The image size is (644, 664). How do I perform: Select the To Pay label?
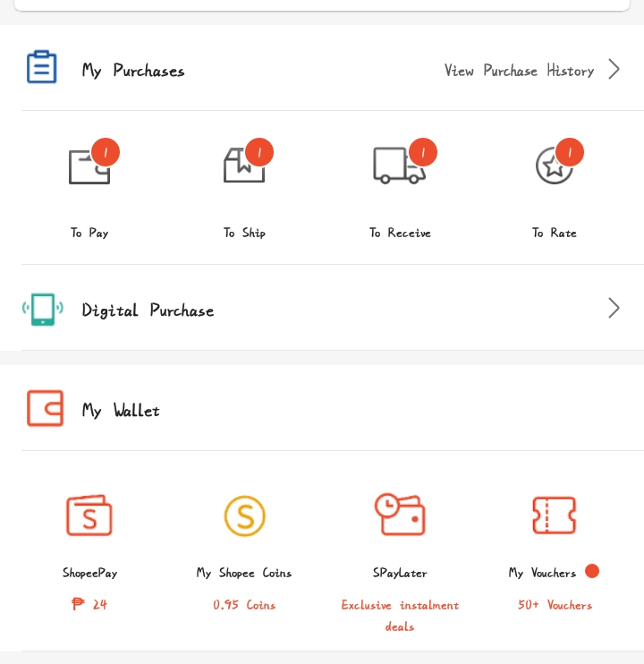[x=89, y=233]
